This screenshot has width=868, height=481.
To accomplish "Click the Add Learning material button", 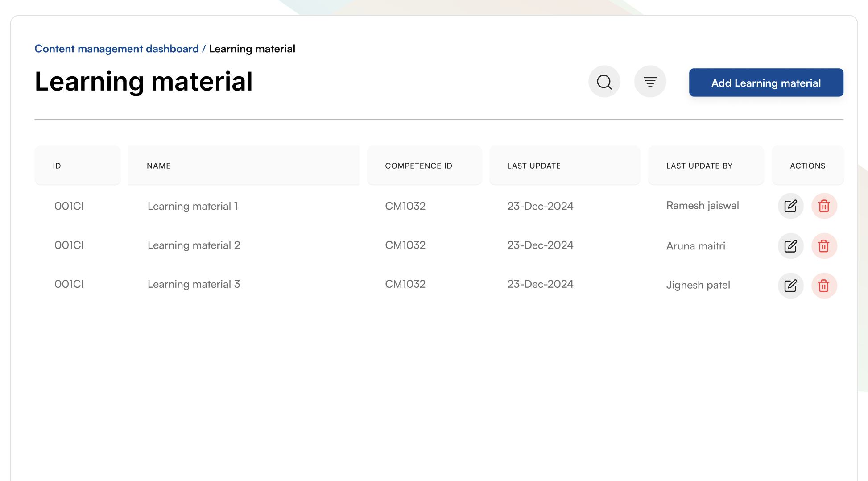I will click(x=766, y=83).
